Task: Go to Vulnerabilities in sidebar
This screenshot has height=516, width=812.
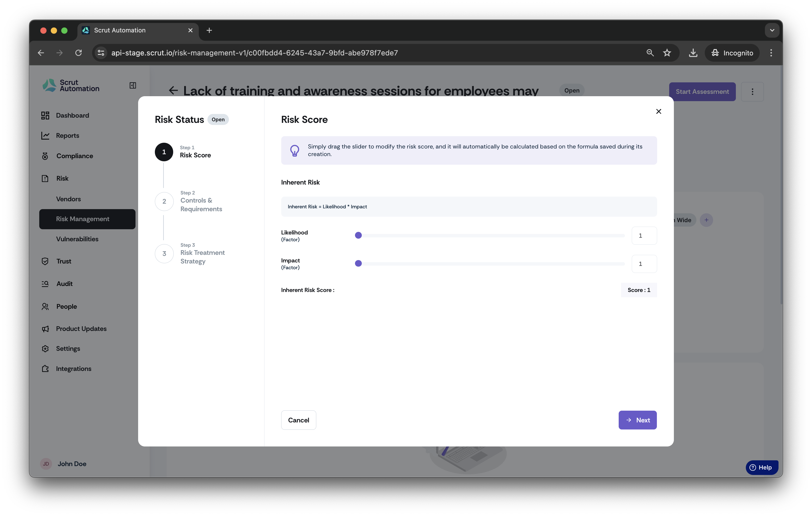Action: pos(77,239)
